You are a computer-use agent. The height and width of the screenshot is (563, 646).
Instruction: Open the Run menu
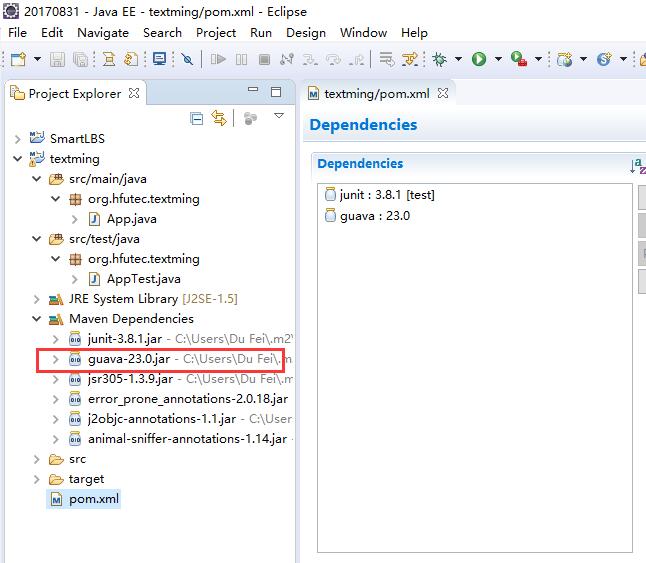(x=261, y=33)
